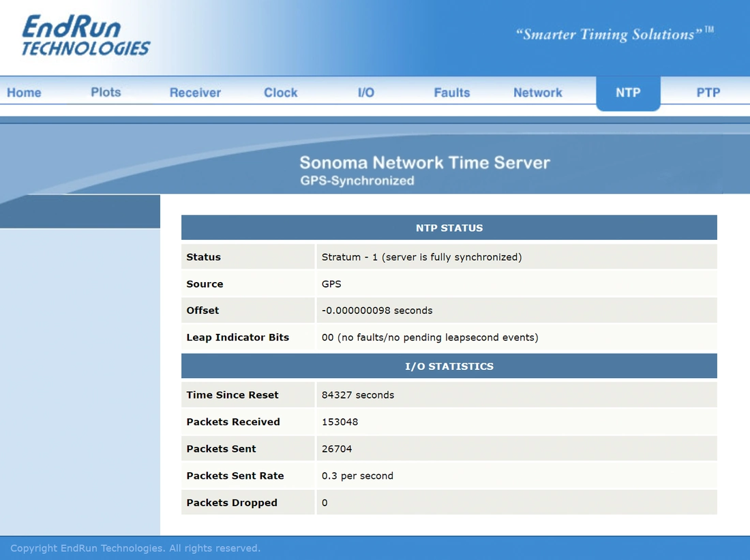This screenshot has height=560, width=750.
Task: Click the Leap Indicator Bits label
Action: (238, 337)
